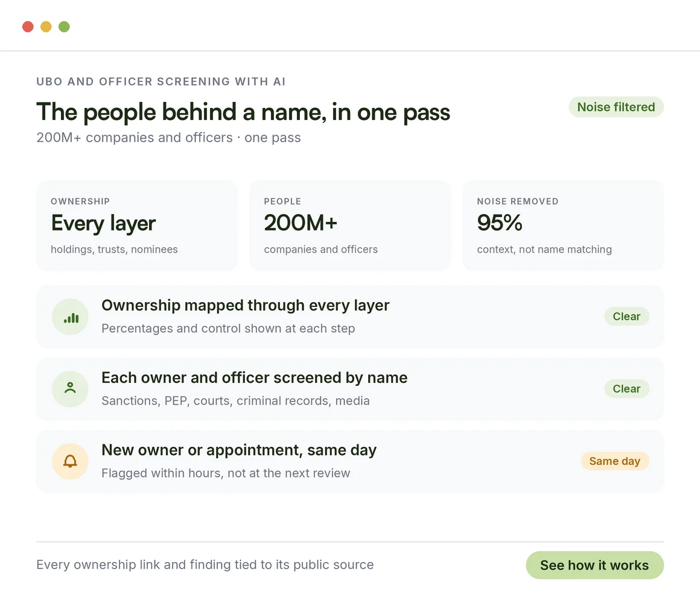This screenshot has width=700, height=603.
Task: Click the Same day badge
Action: (x=615, y=461)
